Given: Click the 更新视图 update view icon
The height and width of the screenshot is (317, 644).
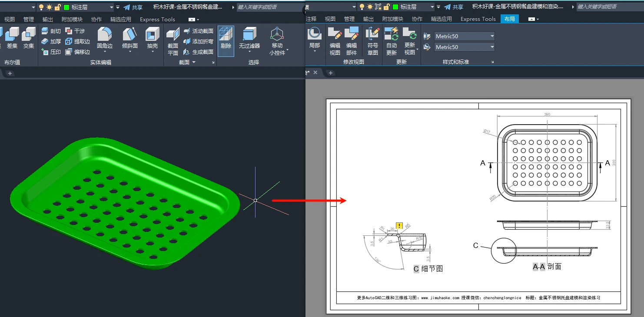Looking at the screenshot, I should click(409, 34).
